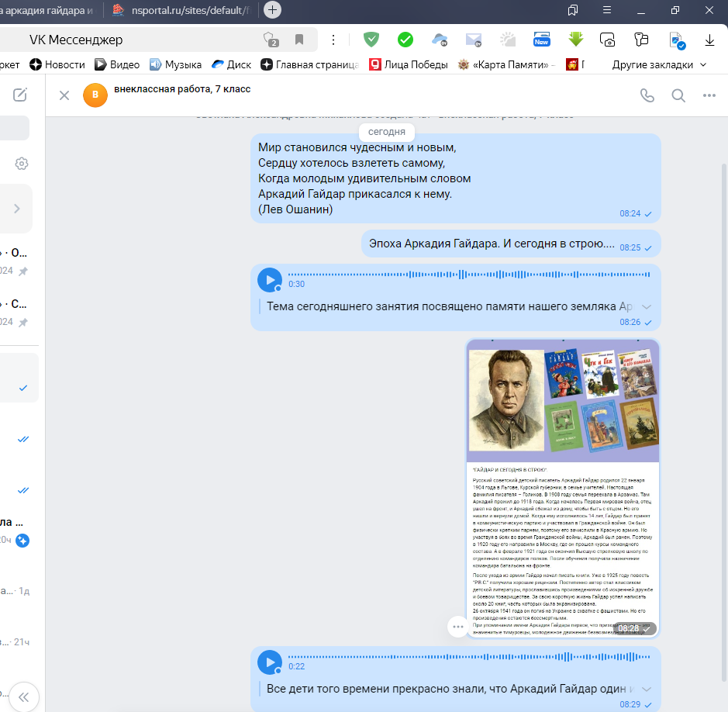Start a call with phone icon
728x712 pixels.
[647, 95]
